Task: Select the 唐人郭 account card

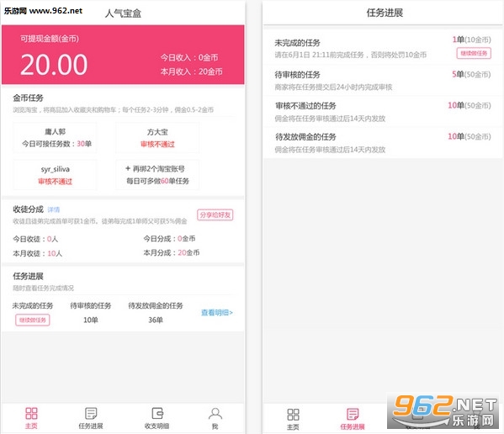Action: click(x=55, y=137)
